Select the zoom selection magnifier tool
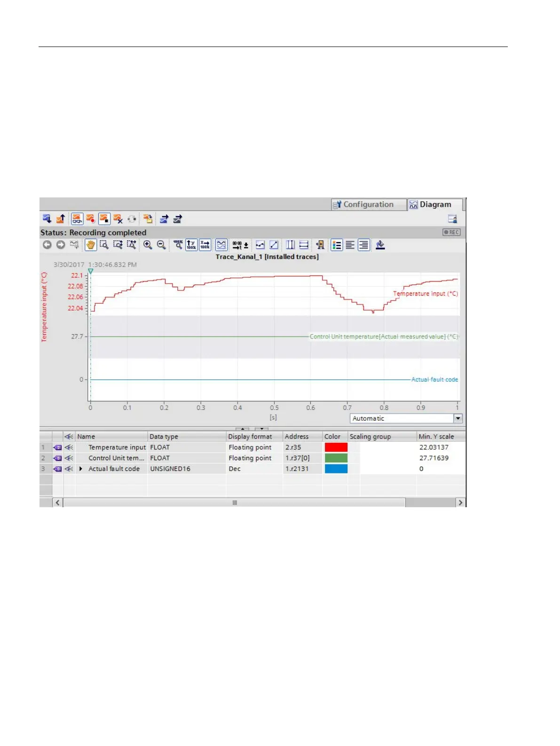 coord(104,245)
